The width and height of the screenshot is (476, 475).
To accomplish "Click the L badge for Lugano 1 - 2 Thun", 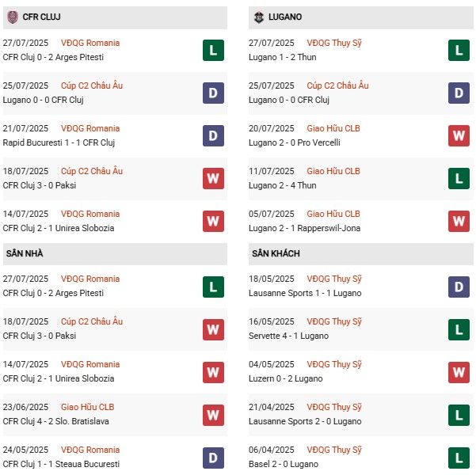I will [460, 50].
